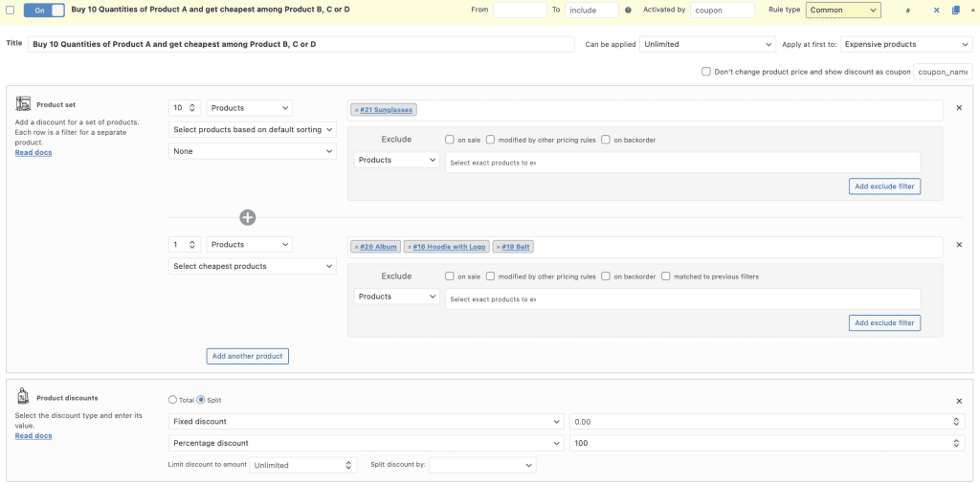Click the quantity 10 stepper field

(x=185, y=108)
